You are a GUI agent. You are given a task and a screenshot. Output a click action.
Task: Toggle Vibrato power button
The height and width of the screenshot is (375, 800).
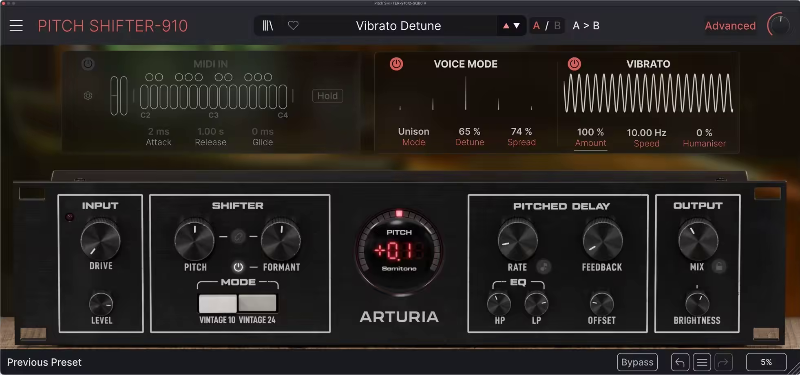574,64
